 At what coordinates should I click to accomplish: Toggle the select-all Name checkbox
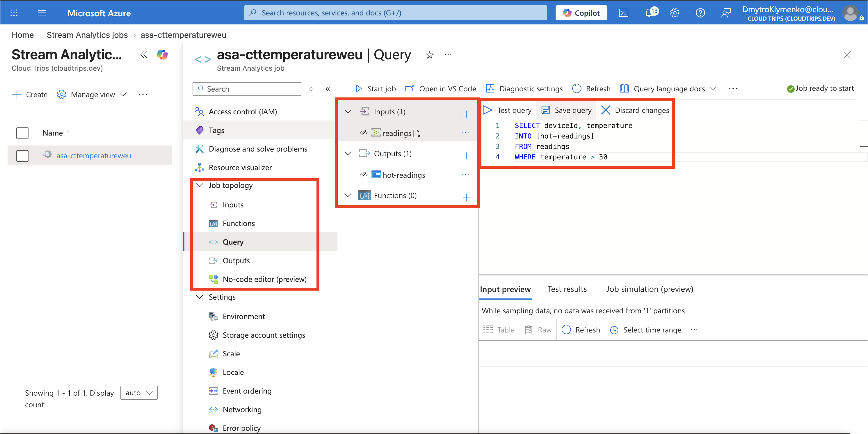coord(22,133)
